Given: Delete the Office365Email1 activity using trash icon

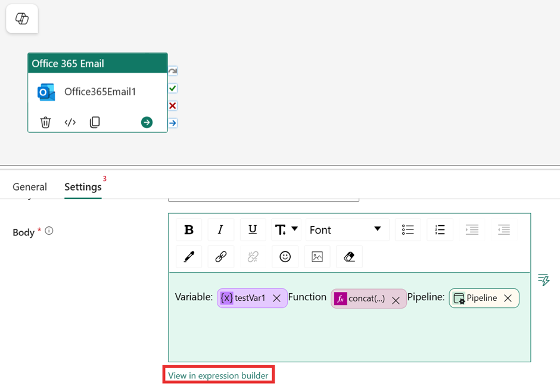Looking at the screenshot, I should coord(45,122).
